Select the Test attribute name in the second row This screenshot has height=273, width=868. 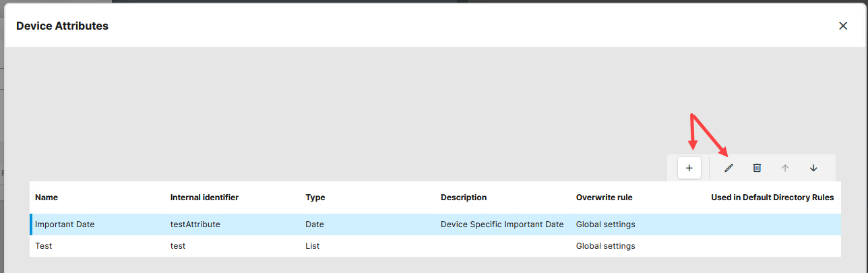tap(44, 246)
